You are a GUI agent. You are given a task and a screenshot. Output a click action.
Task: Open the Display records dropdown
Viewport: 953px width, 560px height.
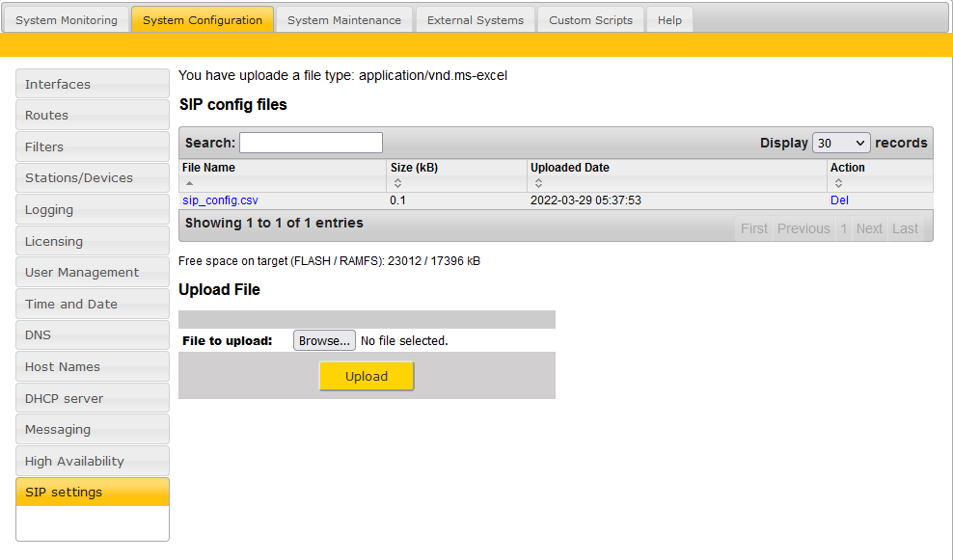841,143
